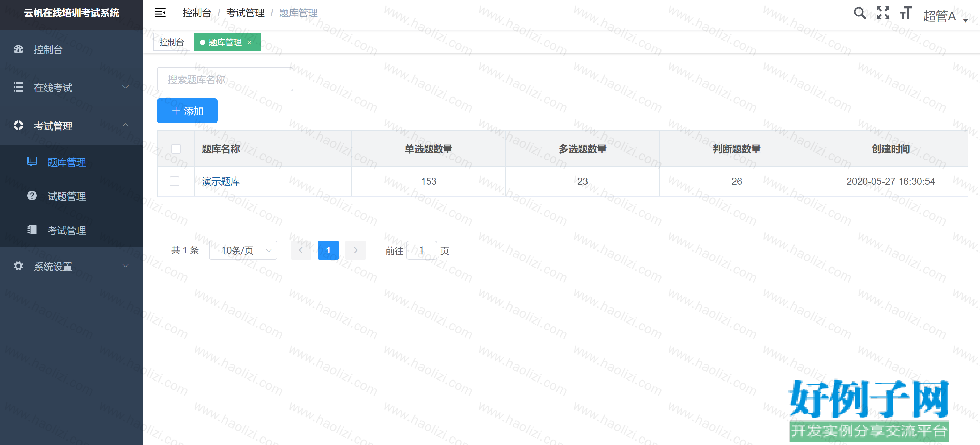The width and height of the screenshot is (980, 445).
Task: Click the 共 1 条 total count
Action: (x=185, y=250)
